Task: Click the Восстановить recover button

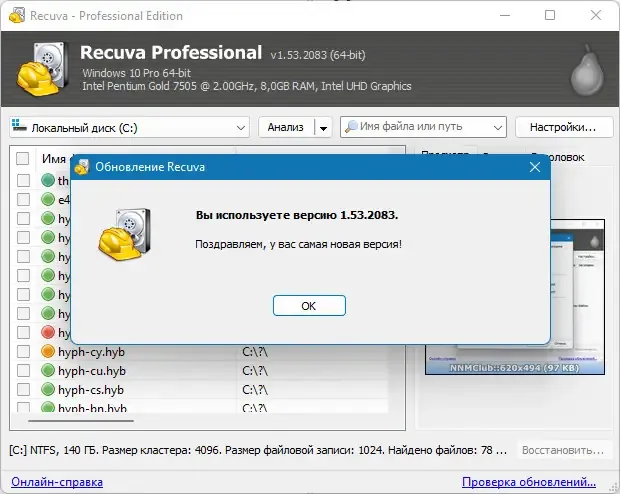Action: coord(563,450)
